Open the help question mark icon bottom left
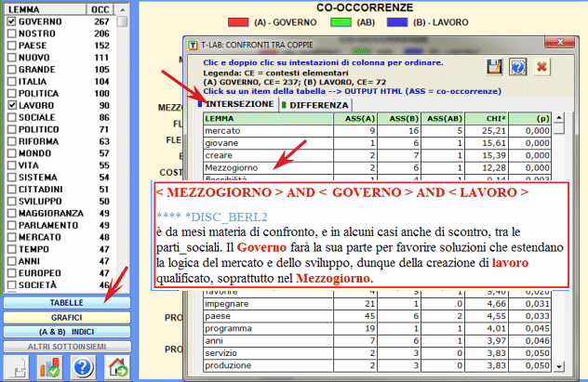This screenshot has width=588, height=382. pyautogui.click(x=82, y=367)
